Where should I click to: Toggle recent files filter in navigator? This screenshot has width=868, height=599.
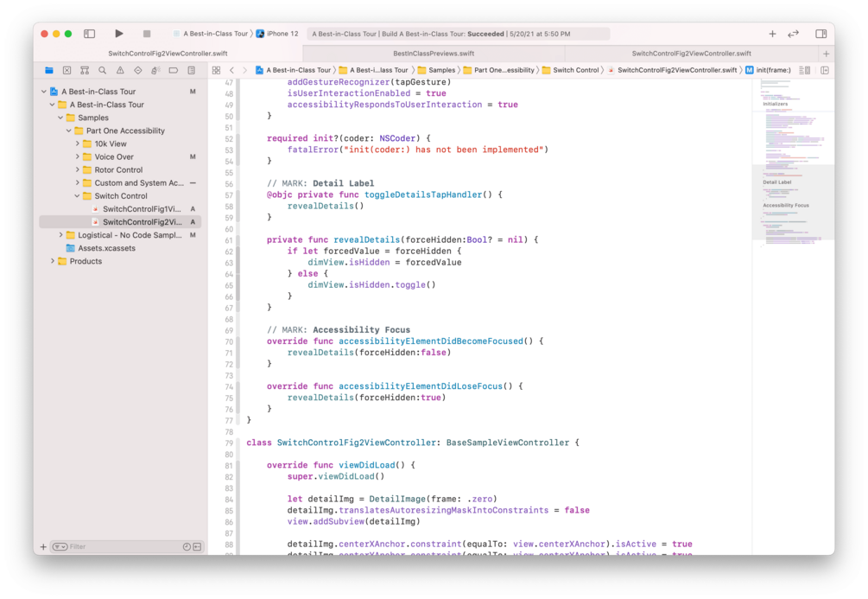pyautogui.click(x=187, y=546)
